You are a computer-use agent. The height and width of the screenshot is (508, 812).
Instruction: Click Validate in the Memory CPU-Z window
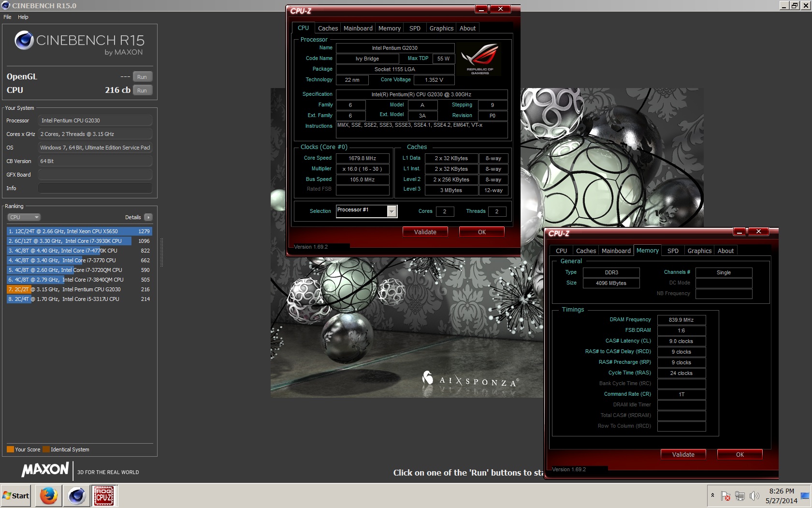pos(683,455)
